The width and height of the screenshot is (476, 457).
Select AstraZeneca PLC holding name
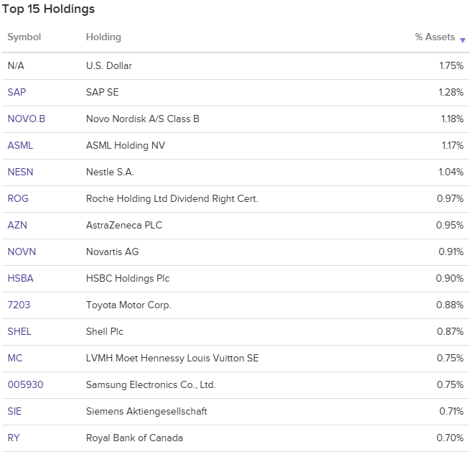coord(124,225)
